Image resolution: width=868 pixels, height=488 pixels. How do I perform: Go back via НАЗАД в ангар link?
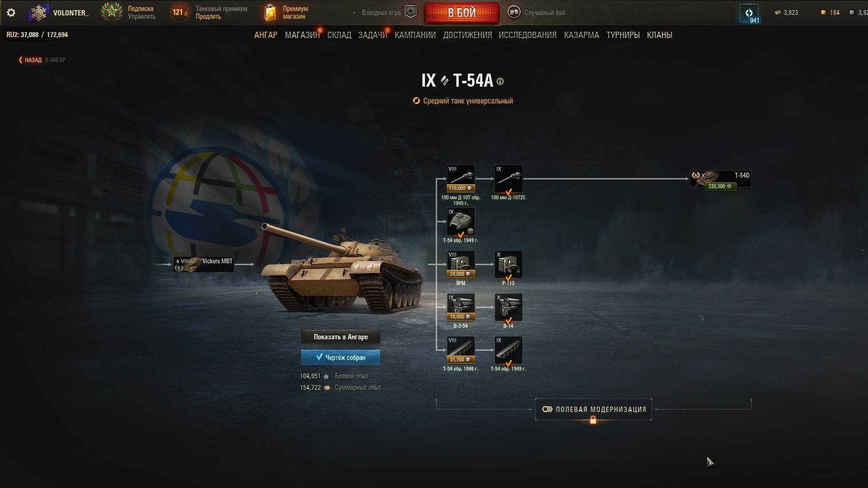42,60
